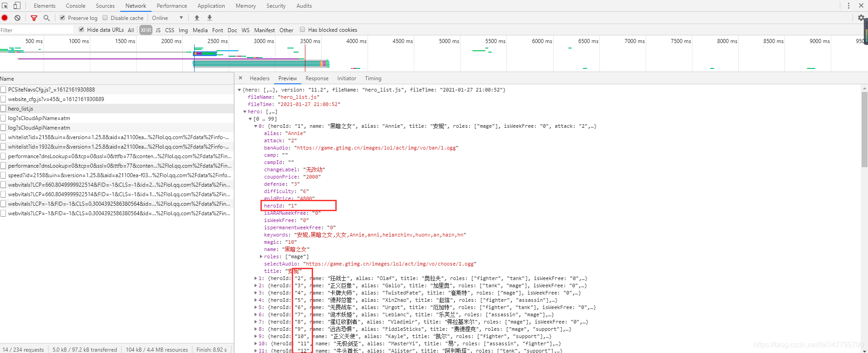Show the request Headers tab
The height and width of the screenshot is (353, 868).
point(260,78)
